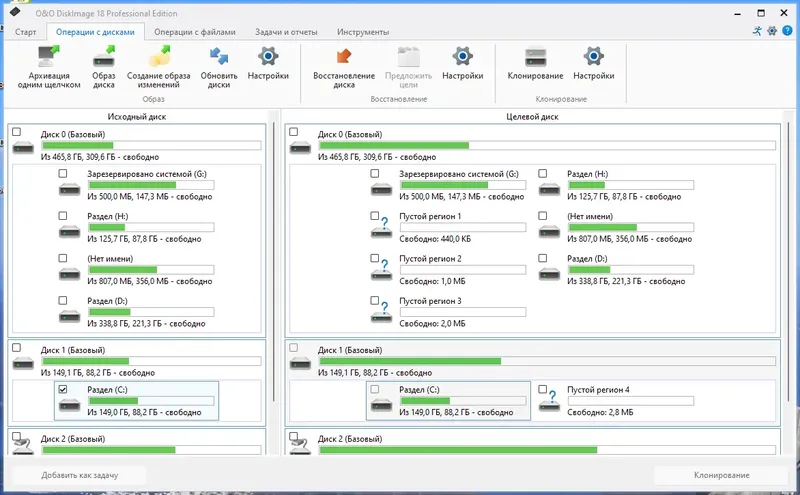The height and width of the screenshot is (495, 800).
Task: Select Создание образа изменений icon
Action: (159, 57)
